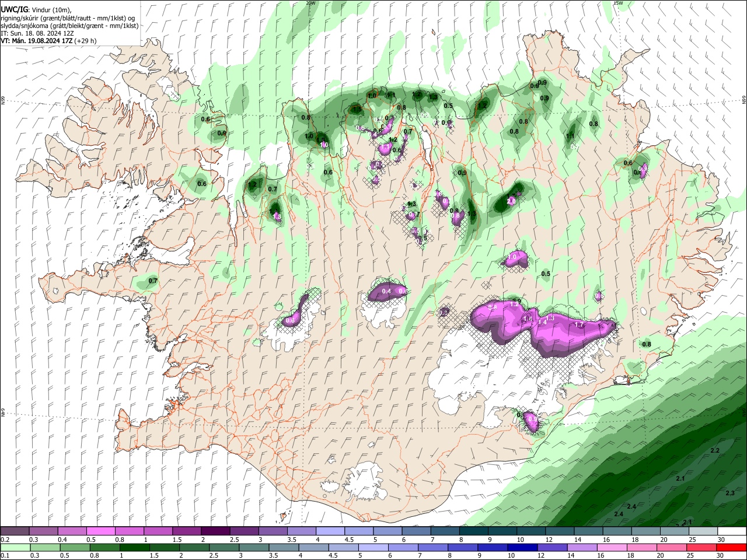This screenshot has width=747, height=560.
Task: Click the 'UWC/IG: Vindur (10m)' title text
Action: (36, 9)
